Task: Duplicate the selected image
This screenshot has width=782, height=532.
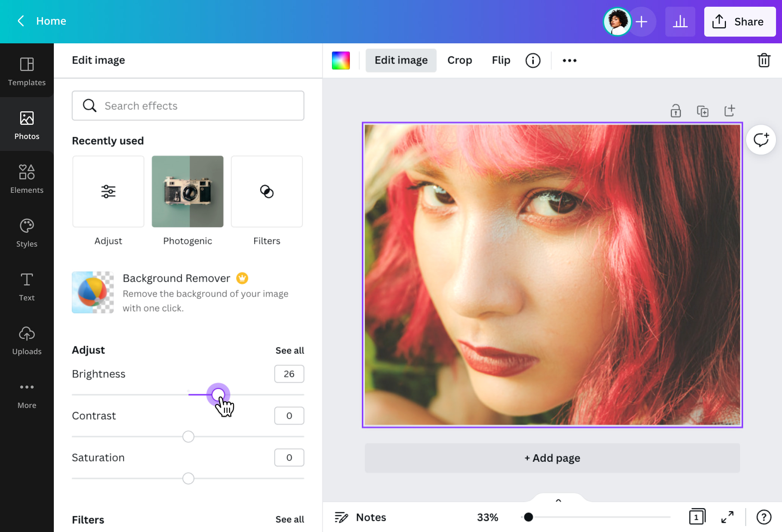Action: click(703, 111)
